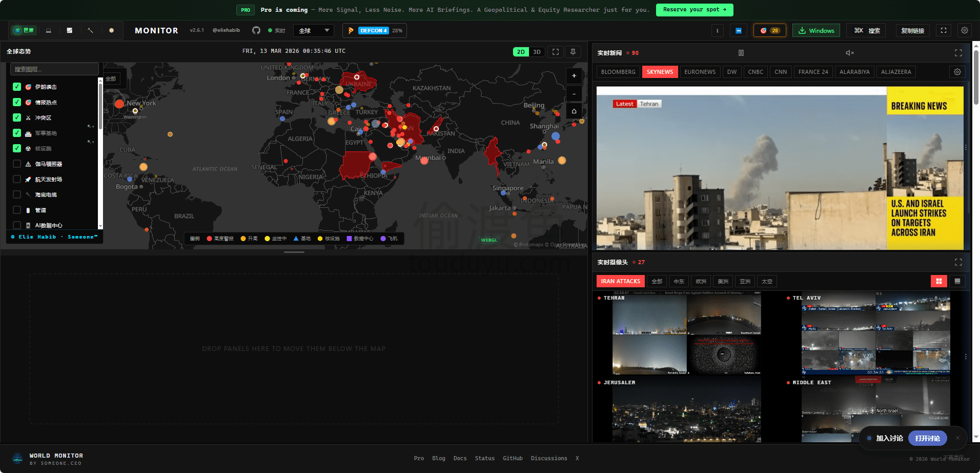Pause the news ticker with pause icon
980x473 pixels.
pyautogui.click(x=741, y=52)
